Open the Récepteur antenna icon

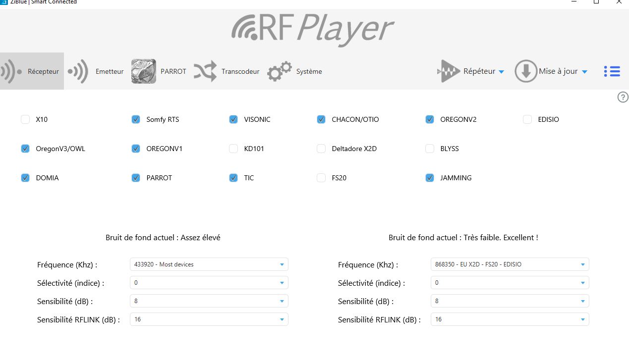tap(11, 71)
